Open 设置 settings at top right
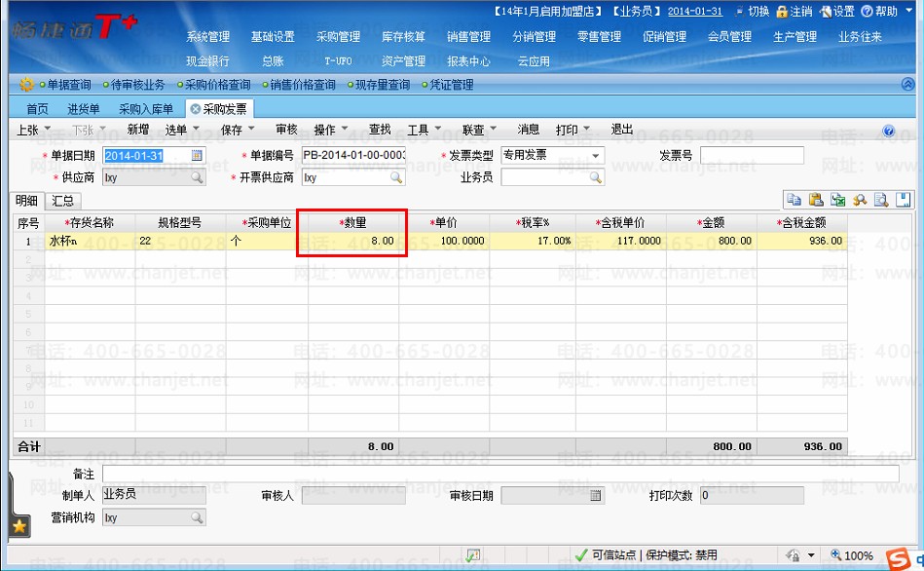Image resolution: width=924 pixels, height=571 pixels. pos(836,12)
